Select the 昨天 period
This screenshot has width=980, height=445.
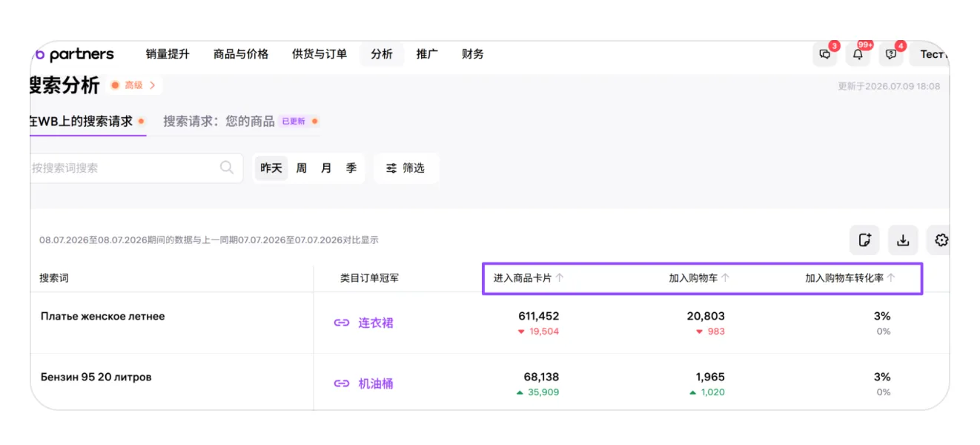(271, 168)
